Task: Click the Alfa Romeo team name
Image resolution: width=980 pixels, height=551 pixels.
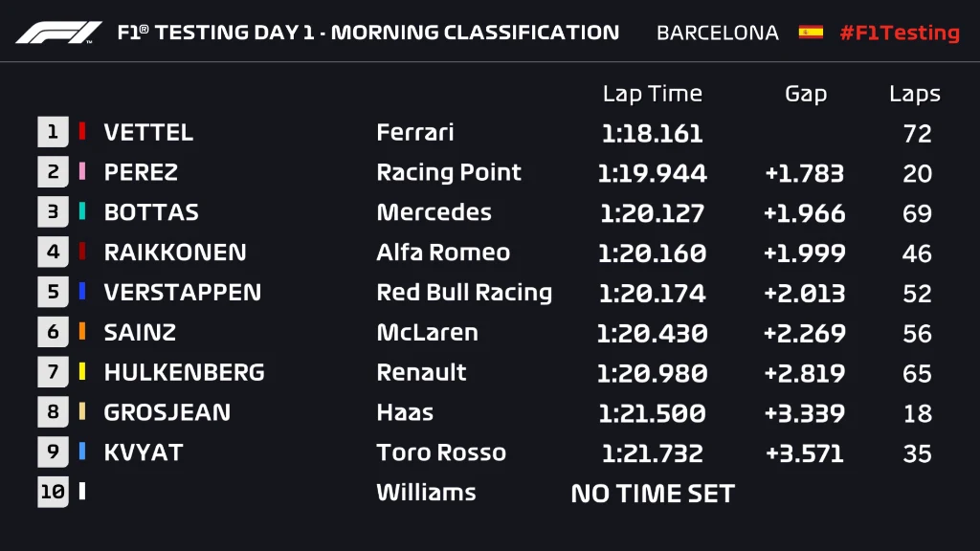Action: click(443, 253)
